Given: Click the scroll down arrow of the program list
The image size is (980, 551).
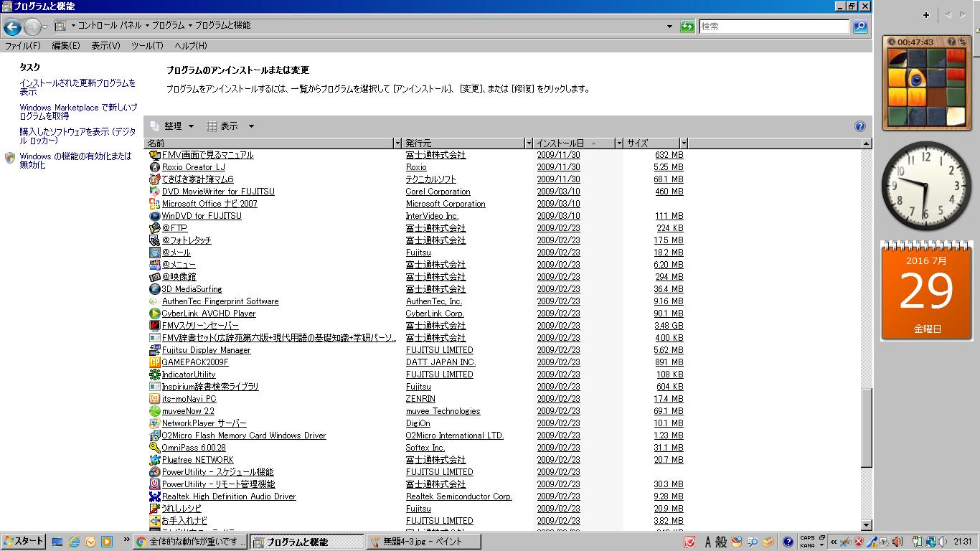Looking at the screenshot, I should point(867,526).
